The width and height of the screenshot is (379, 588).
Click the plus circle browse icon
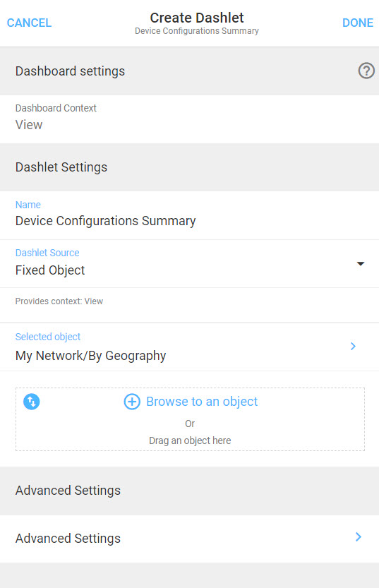click(x=132, y=402)
